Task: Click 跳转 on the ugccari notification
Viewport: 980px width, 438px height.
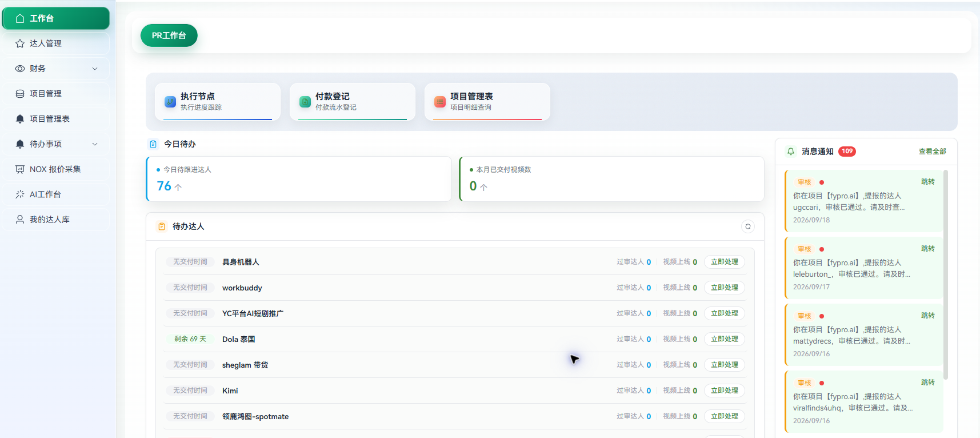Action: pos(927,182)
